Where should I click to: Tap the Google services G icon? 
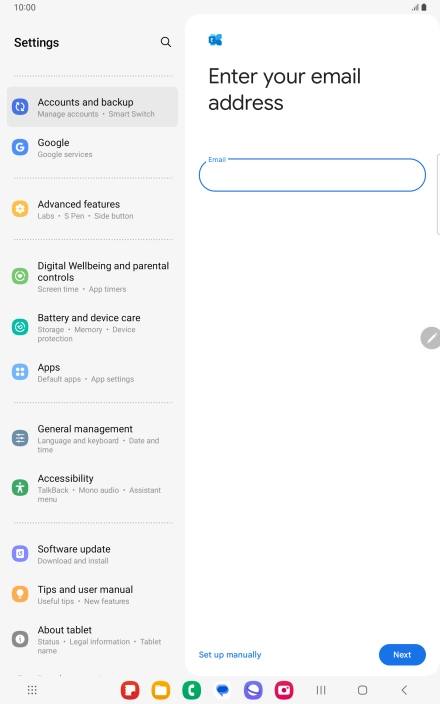coord(20,147)
